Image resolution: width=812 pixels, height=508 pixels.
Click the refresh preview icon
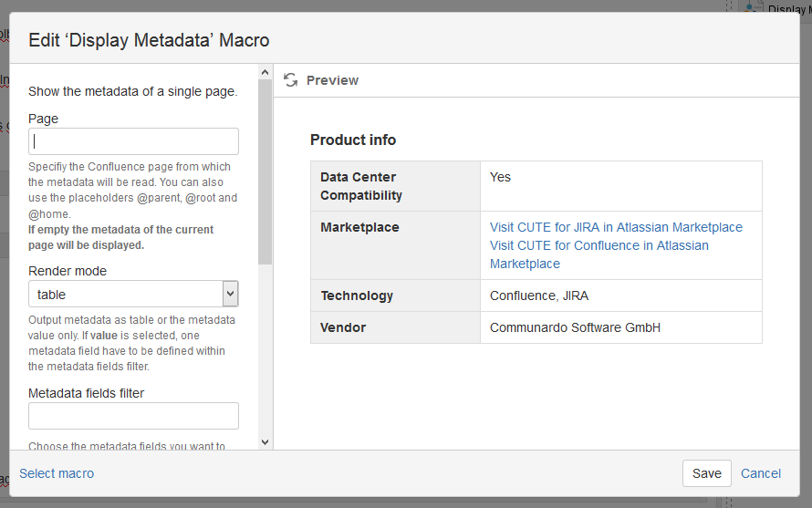point(291,80)
